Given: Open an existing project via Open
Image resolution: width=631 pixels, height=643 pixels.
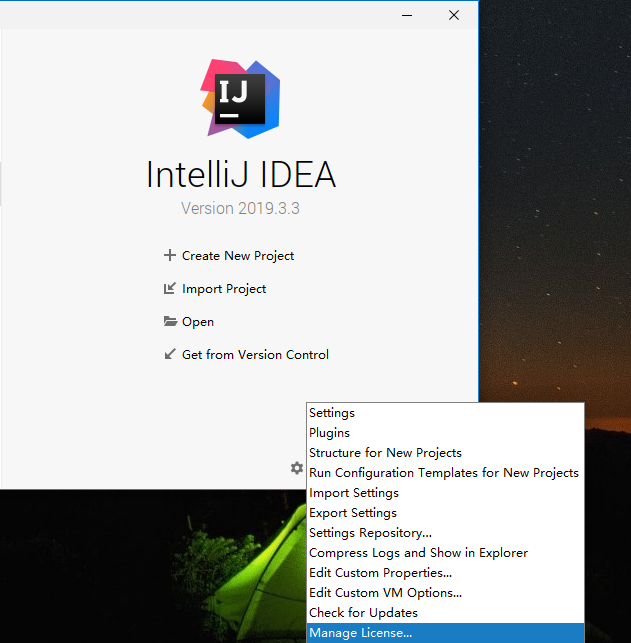Looking at the screenshot, I should pyautogui.click(x=198, y=322).
